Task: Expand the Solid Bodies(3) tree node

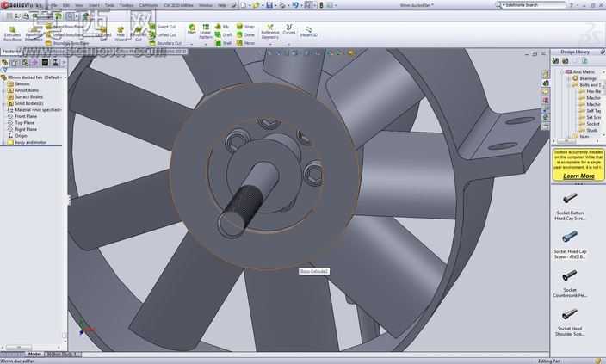Action: [x=3, y=103]
